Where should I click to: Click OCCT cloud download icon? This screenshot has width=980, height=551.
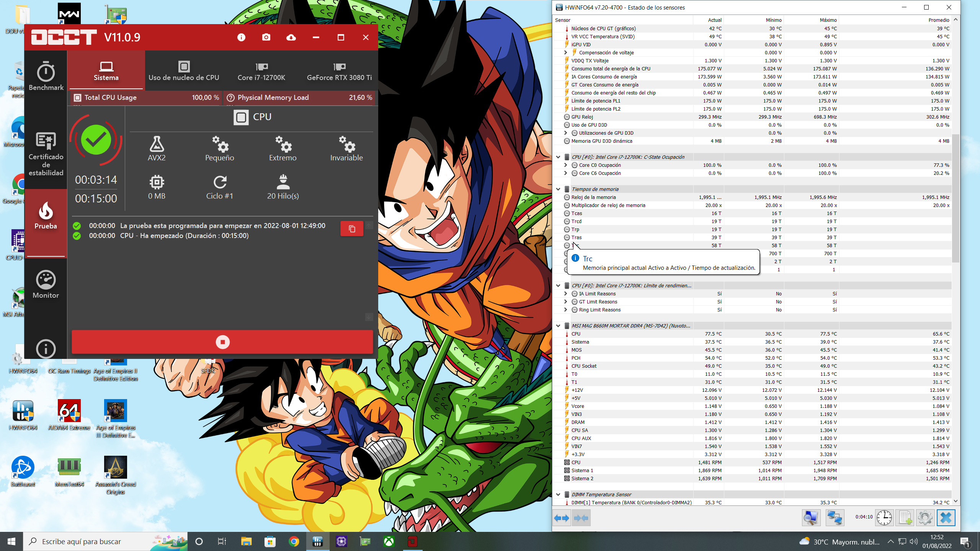point(291,37)
